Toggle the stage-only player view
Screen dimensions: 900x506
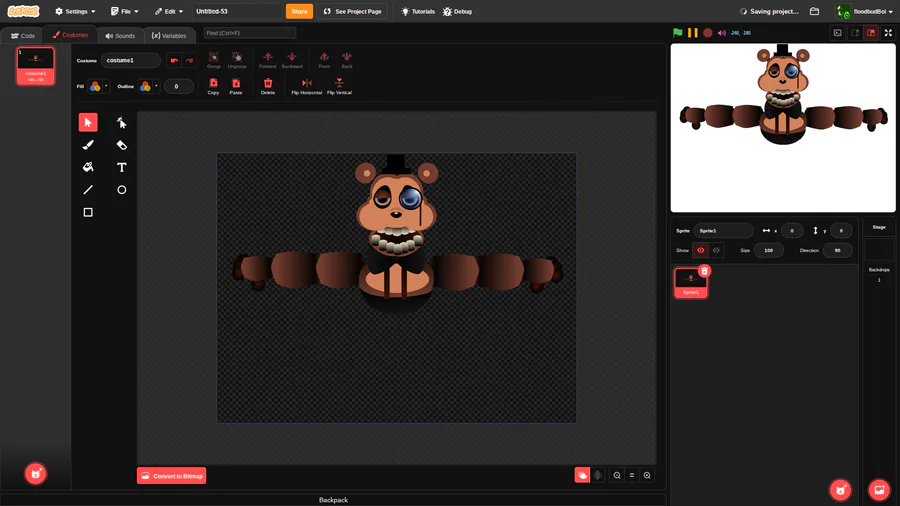(838, 33)
